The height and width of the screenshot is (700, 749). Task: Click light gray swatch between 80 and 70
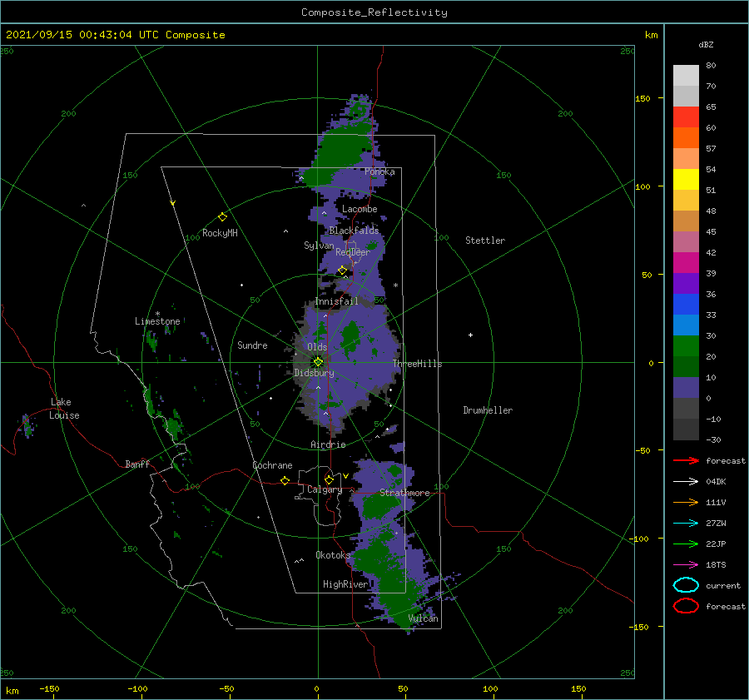(686, 75)
